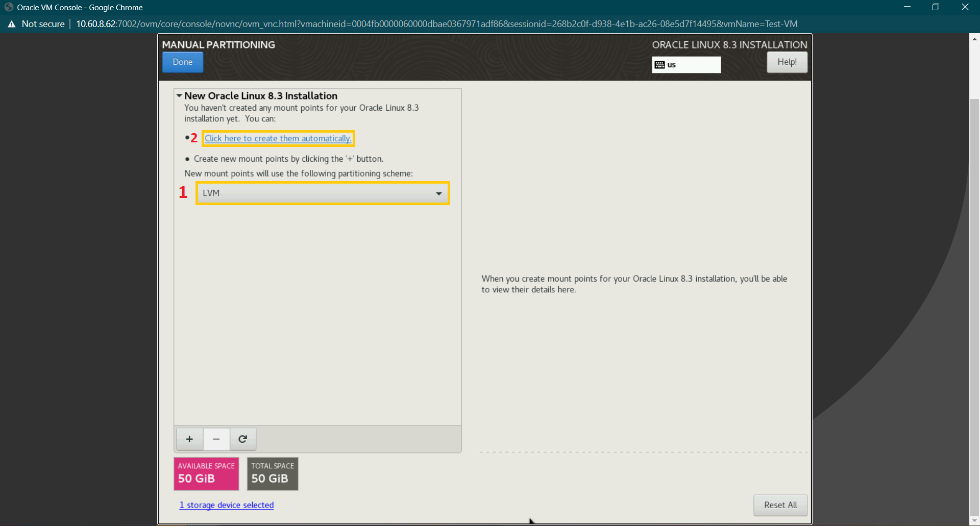Add a new mount point with plus button
This screenshot has height=526, width=980.
coord(189,439)
